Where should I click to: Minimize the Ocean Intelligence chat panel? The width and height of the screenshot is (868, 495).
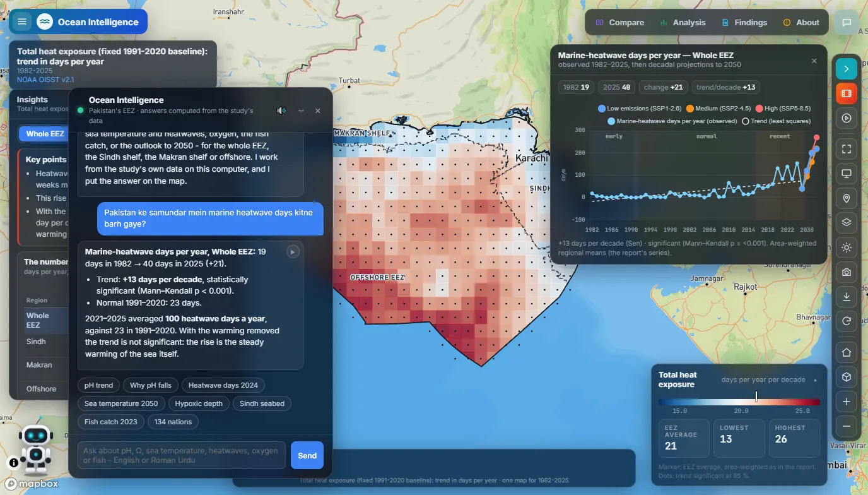tap(301, 110)
